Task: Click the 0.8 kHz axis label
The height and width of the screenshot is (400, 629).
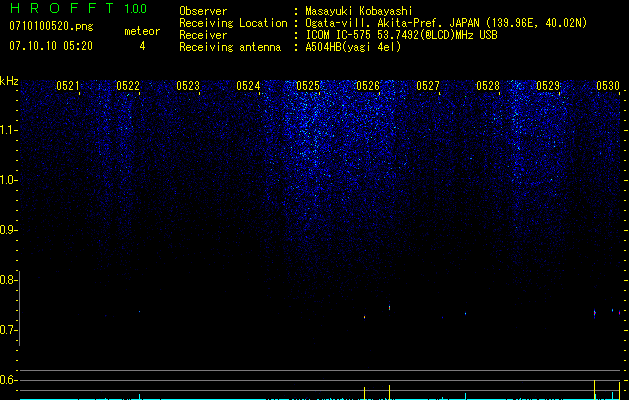Action: (x=7, y=280)
